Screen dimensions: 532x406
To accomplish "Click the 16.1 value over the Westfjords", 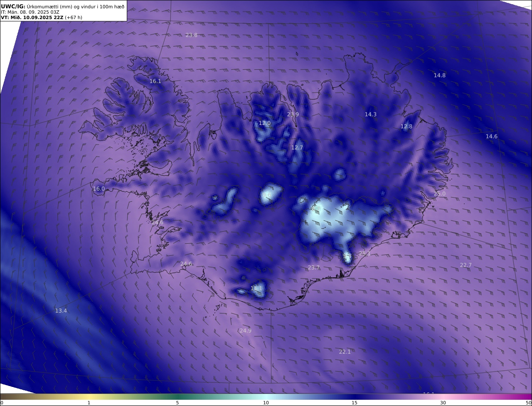I will tap(155, 81).
